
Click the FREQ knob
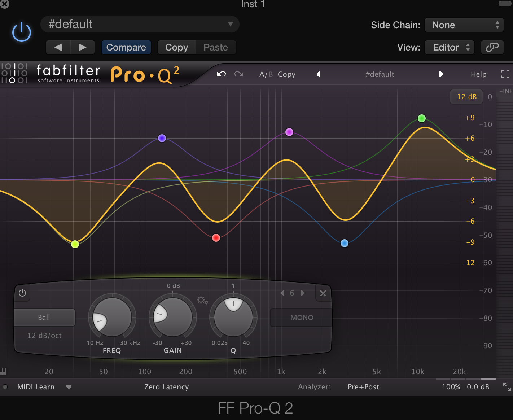[112, 317]
